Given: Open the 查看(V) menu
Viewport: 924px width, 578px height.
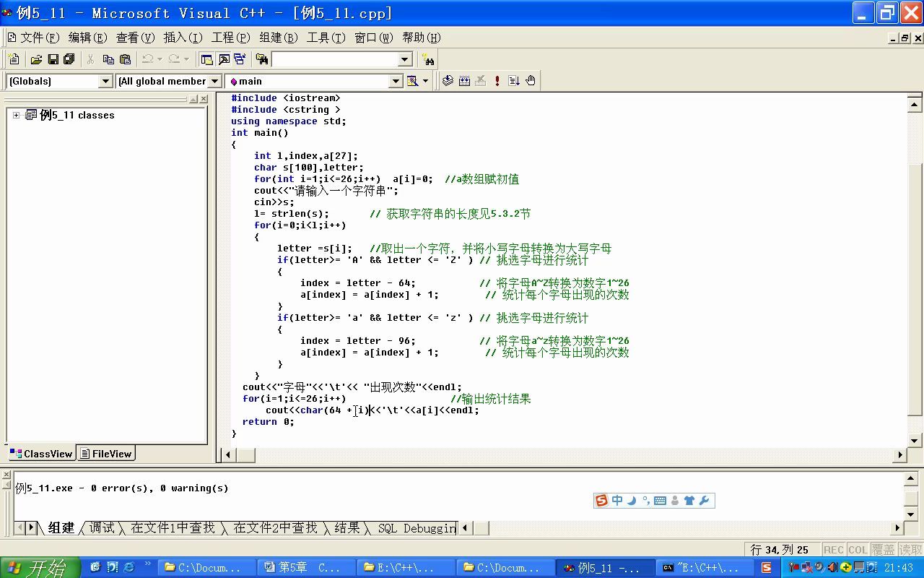Looking at the screenshot, I should (x=136, y=38).
